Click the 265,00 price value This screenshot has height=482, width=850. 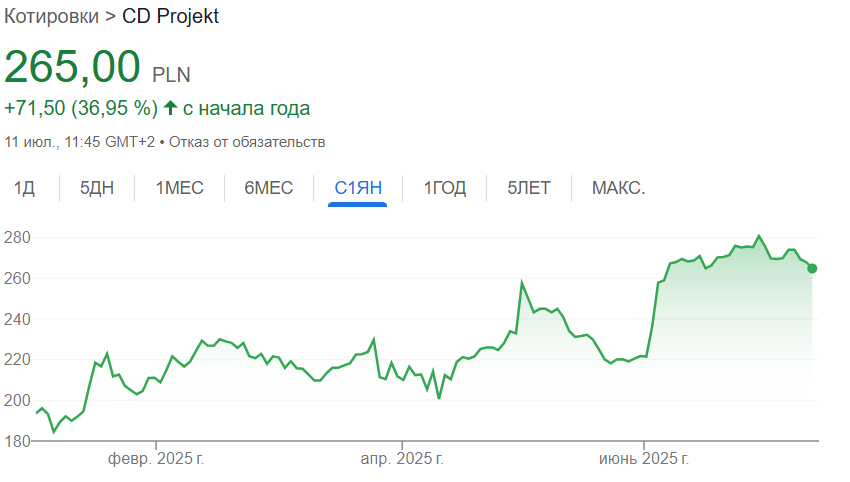click(x=72, y=67)
